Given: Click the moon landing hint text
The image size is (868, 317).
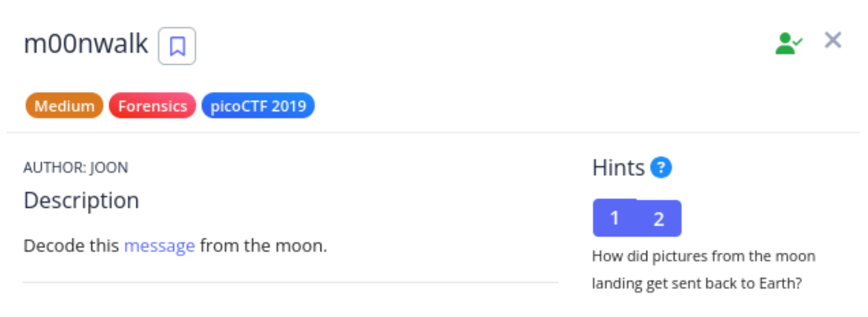Looking at the screenshot, I should 704,270.
